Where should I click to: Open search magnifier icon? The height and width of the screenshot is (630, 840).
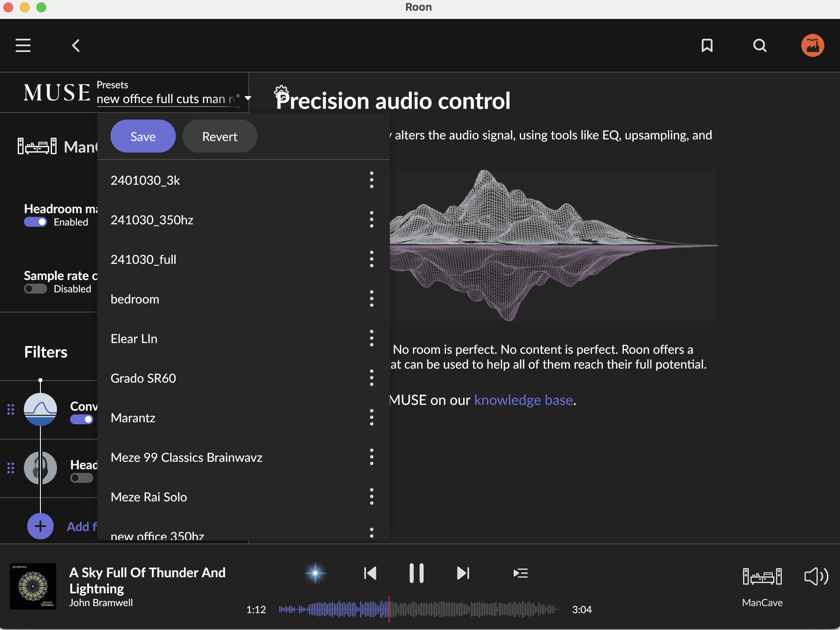tap(760, 45)
